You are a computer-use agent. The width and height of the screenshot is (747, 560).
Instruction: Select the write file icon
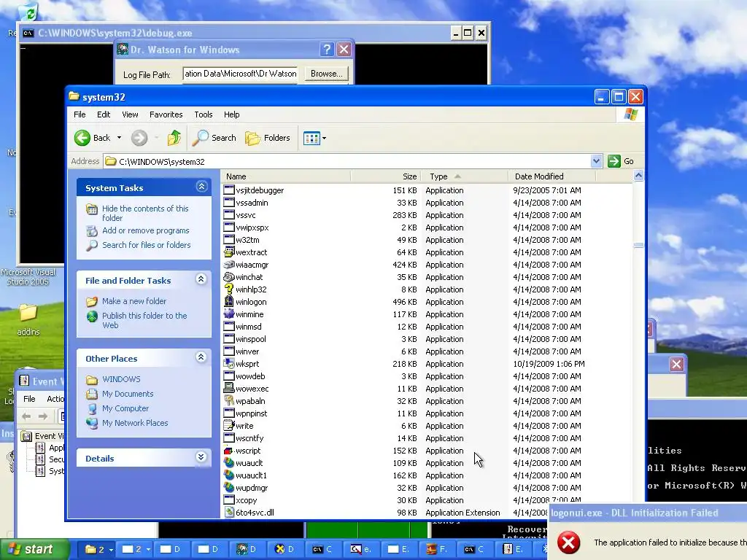pos(229,425)
